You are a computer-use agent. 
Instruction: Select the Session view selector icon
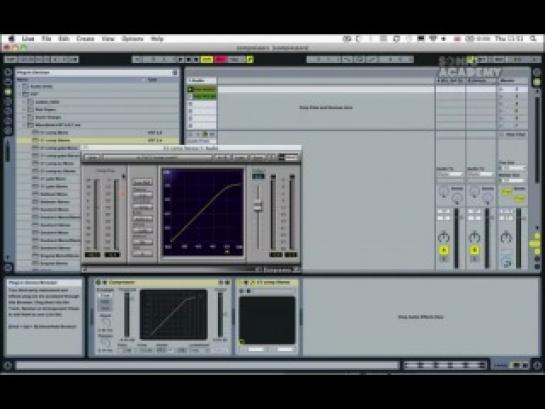point(537,82)
